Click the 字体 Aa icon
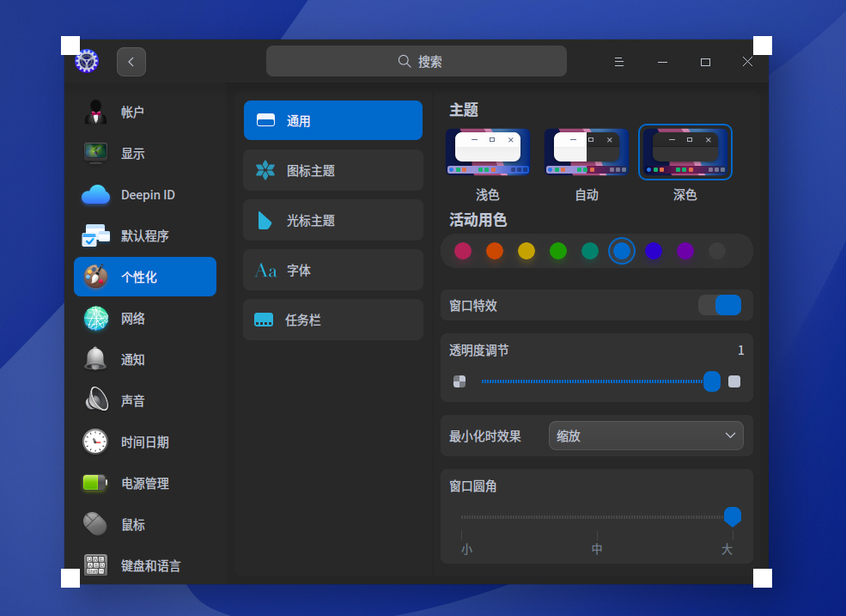The width and height of the screenshot is (846, 616). [x=265, y=270]
